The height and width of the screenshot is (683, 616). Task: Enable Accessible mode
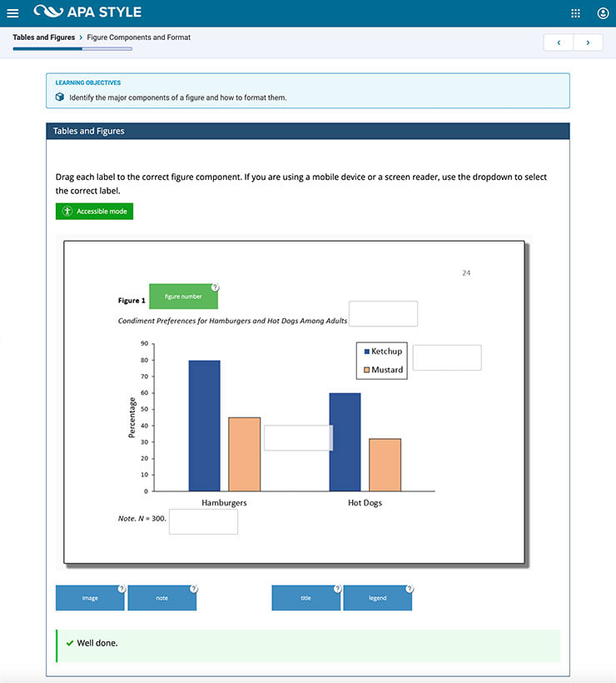[x=94, y=212]
